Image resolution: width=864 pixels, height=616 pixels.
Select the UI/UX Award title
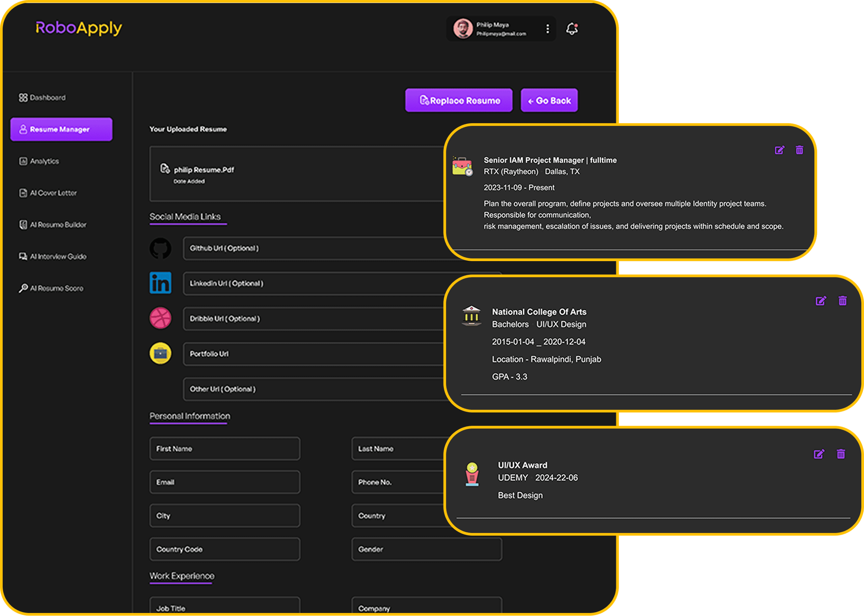522,466
